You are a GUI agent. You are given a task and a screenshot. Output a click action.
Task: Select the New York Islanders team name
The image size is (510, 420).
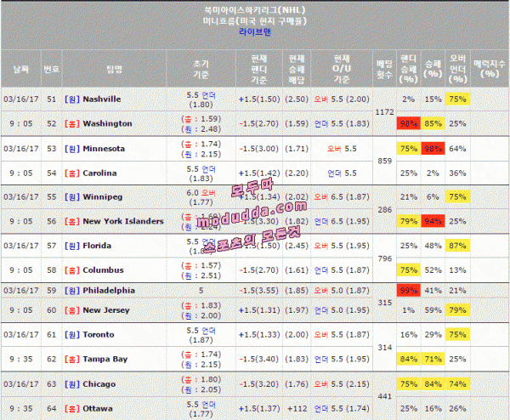[123, 221]
